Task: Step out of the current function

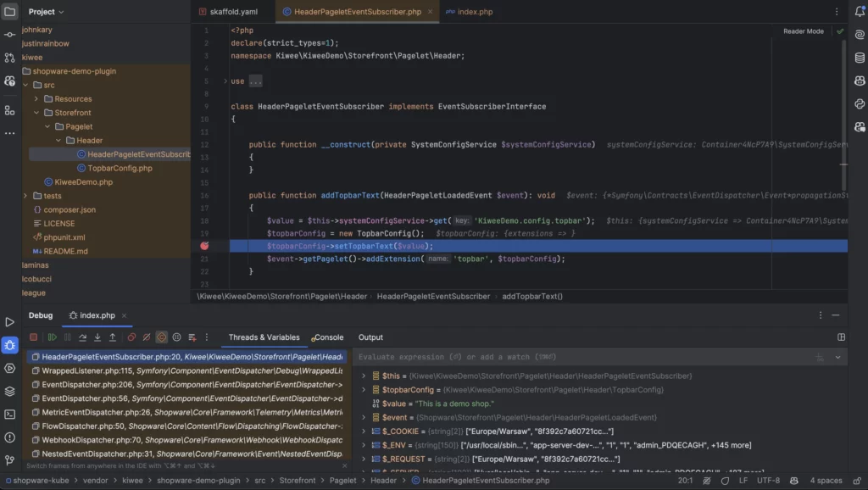Action: [x=113, y=337]
